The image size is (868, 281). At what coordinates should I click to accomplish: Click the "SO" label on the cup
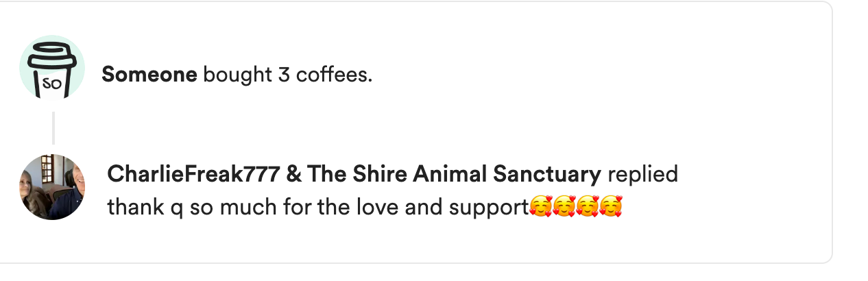point(52,84)
